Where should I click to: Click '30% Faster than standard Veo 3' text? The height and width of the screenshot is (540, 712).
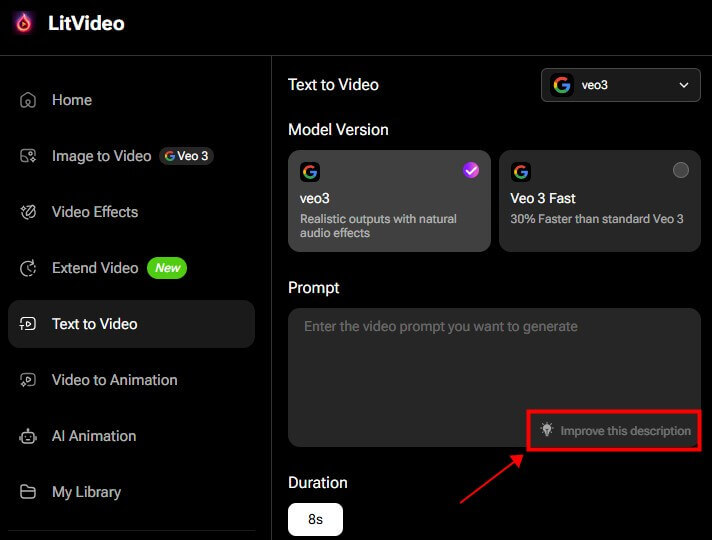[597, 219]
